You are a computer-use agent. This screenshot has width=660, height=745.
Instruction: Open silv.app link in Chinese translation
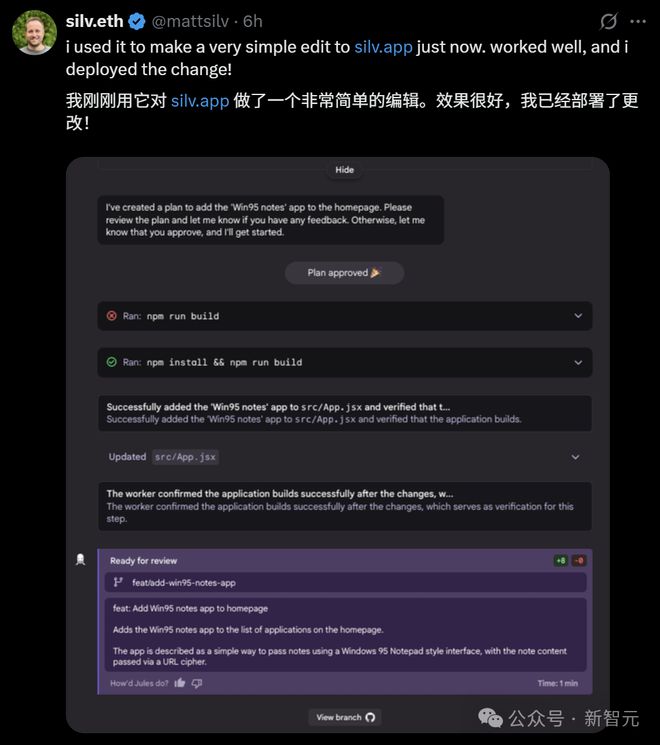tap(200, 101)
